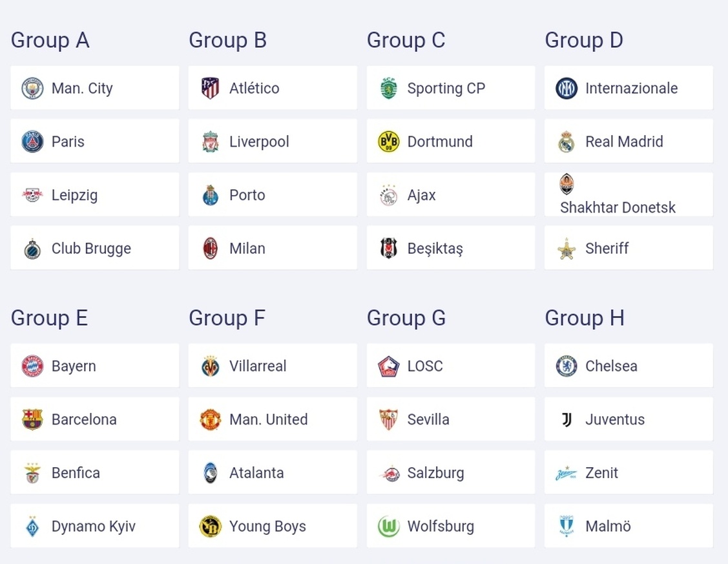Click the Dortmund BVB logo
Viewport: 728px width, 564px height.
(388, 141)
